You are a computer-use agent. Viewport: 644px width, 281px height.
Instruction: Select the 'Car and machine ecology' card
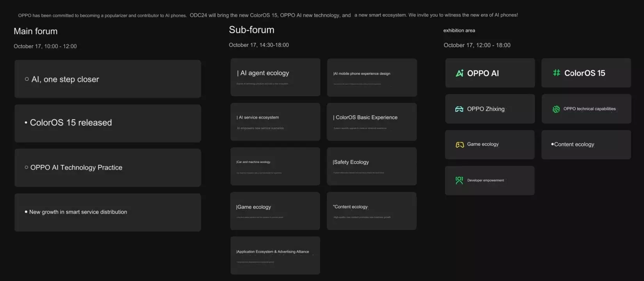click(x=275, y=166)
